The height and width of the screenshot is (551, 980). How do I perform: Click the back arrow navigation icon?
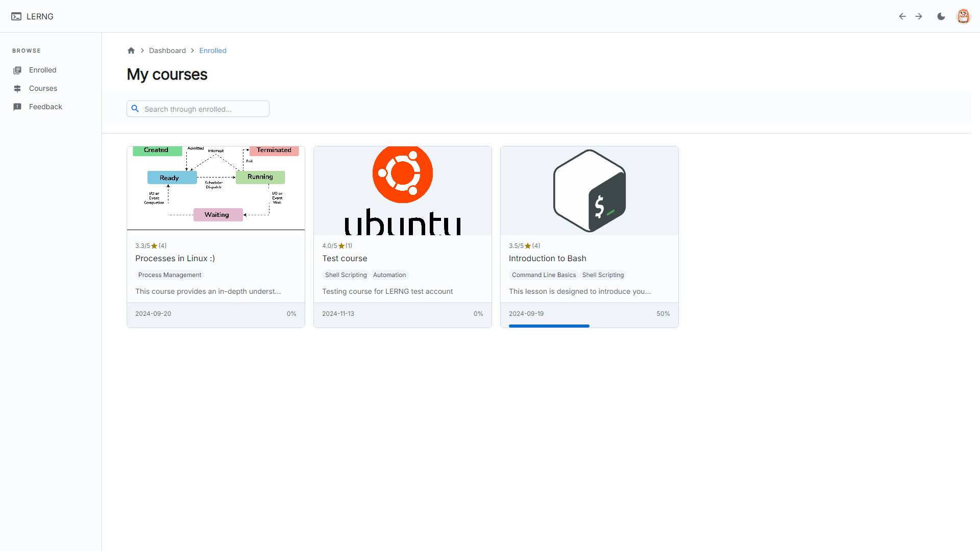coord(902,16)
